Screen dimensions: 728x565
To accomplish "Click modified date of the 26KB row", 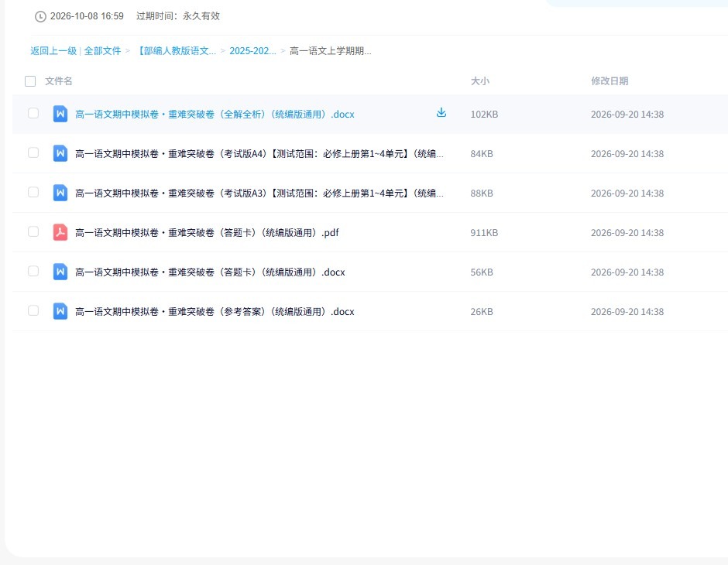I will pyautogui.click(x=627, y=311).
